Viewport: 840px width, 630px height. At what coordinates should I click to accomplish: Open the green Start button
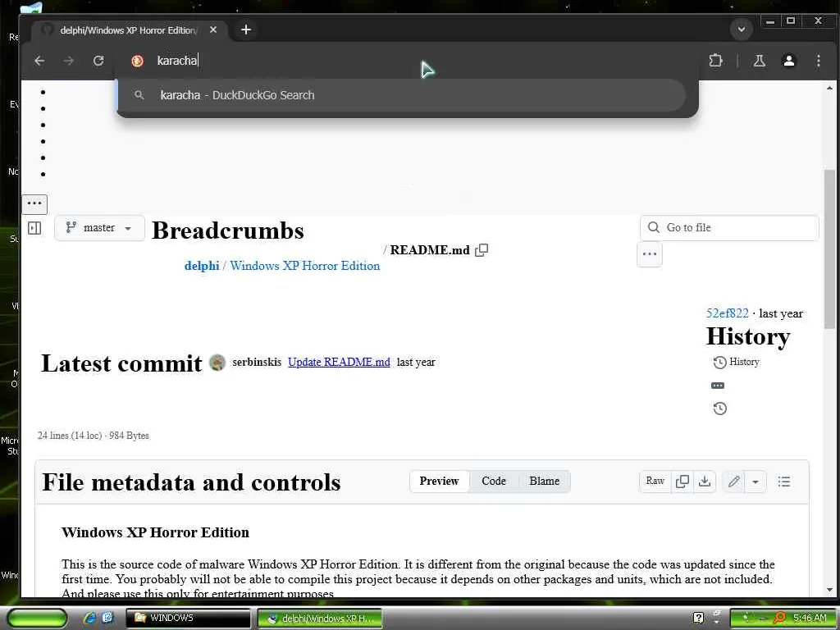37,619
